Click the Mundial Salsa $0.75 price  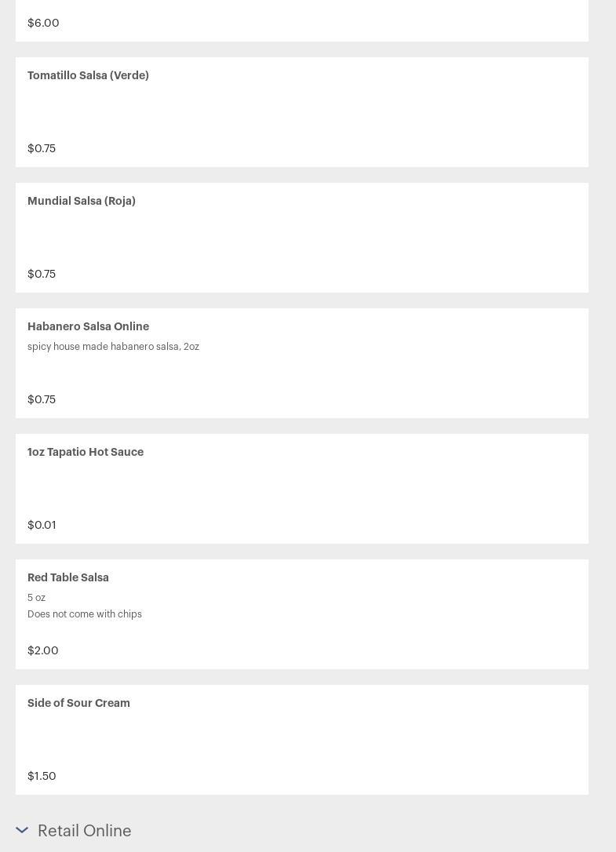[x=42, y=274]
